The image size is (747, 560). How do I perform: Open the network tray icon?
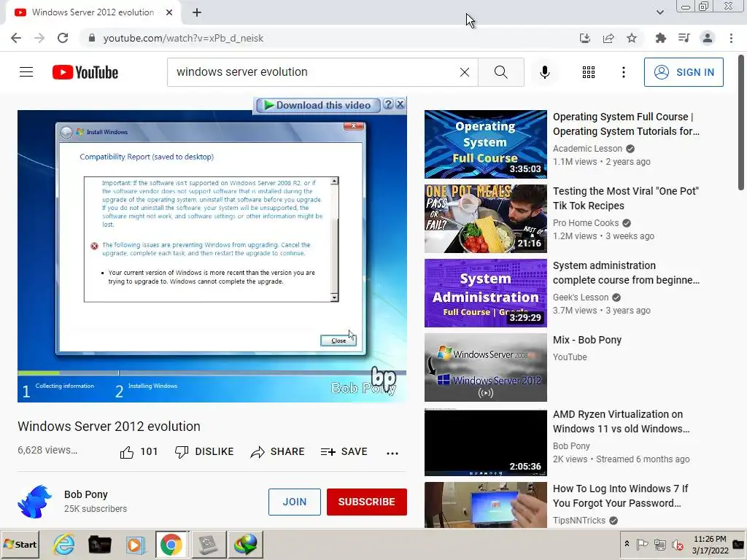point(659,544)
